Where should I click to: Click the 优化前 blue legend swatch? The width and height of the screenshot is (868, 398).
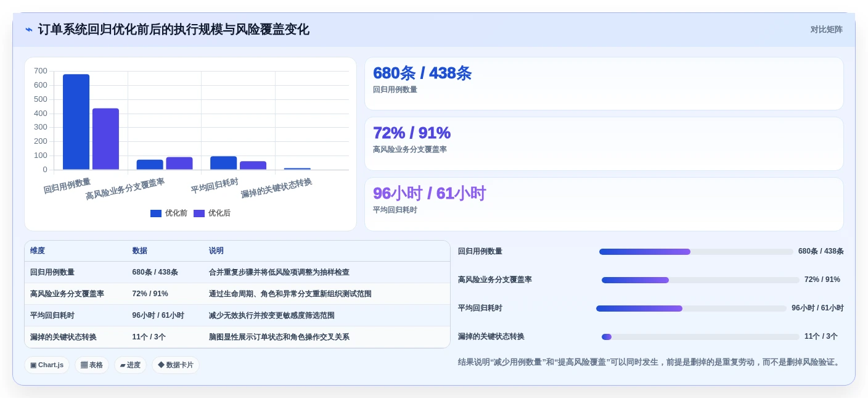coord(156,214)
